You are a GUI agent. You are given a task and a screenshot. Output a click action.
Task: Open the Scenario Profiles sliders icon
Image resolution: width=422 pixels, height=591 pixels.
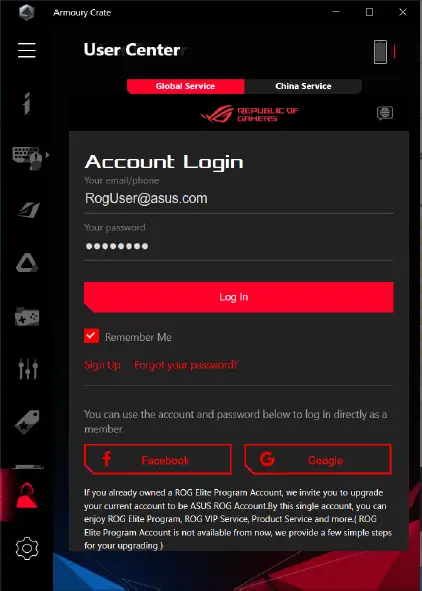point(28,369)
